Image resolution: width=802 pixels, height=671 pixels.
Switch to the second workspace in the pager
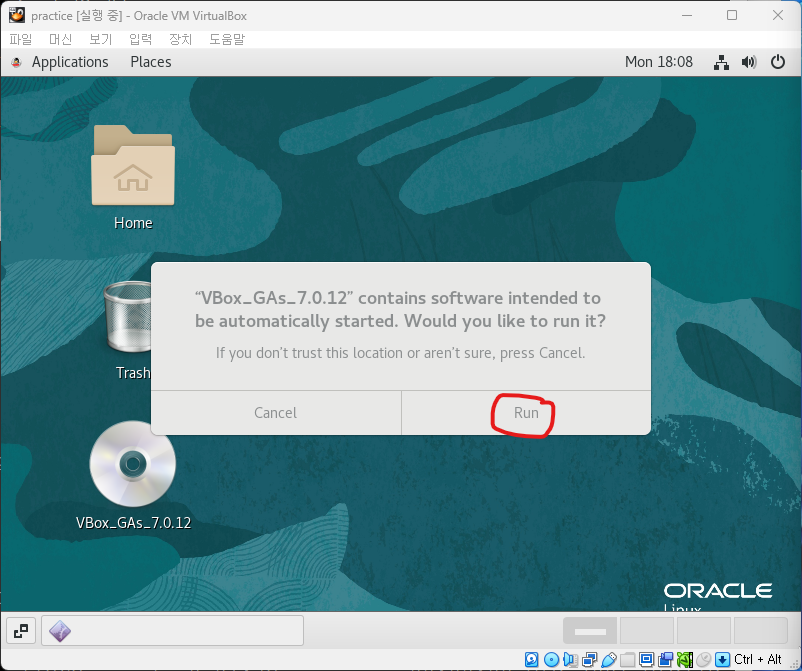point(647,631)
